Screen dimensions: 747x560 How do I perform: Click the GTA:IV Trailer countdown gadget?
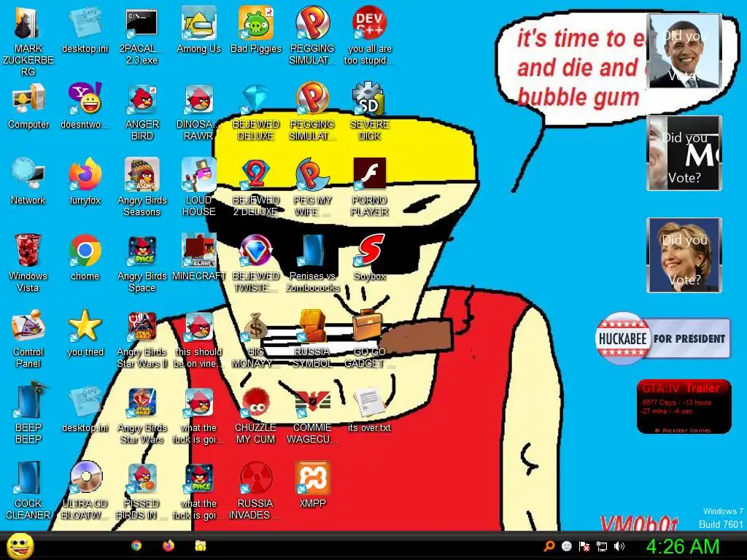pos(684,407)
